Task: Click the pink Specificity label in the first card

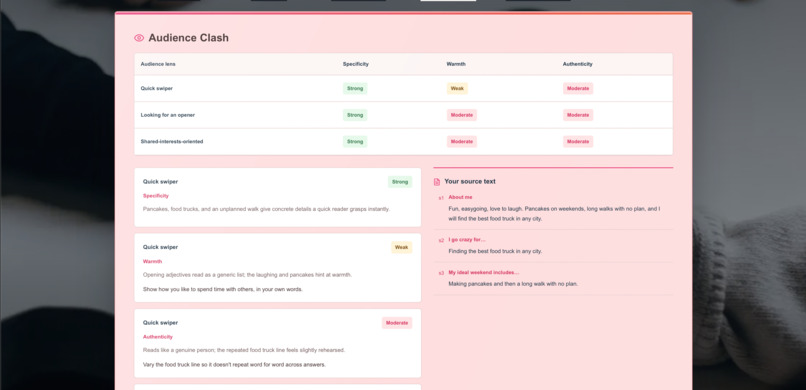Action: point(156,196)
